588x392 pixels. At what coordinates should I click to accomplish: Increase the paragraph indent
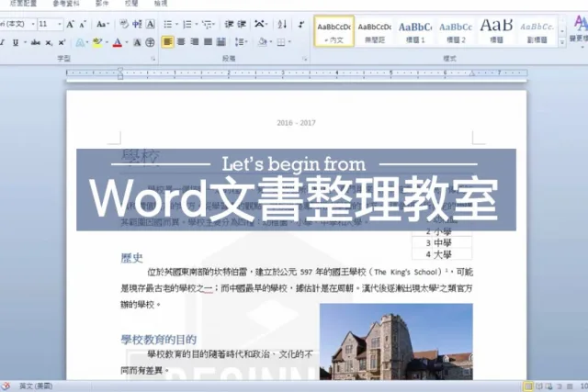coord(242,25)
